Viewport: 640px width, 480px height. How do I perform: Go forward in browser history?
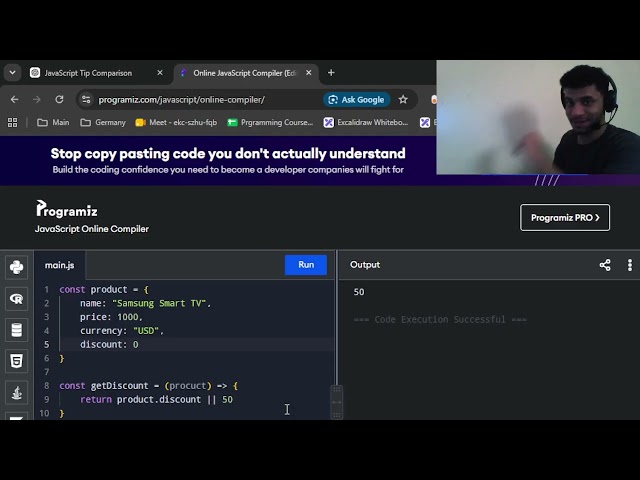click(x=37, y=100)
